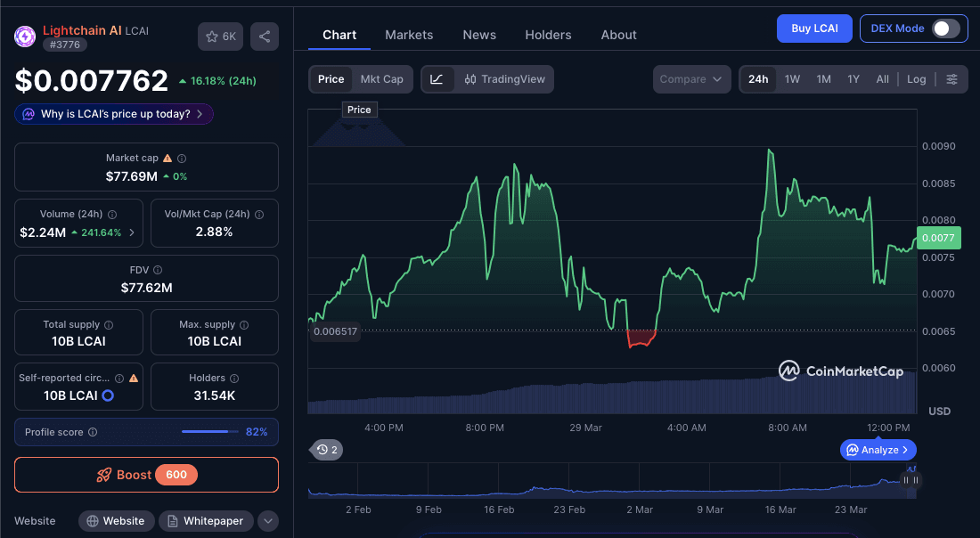Open the Whitepaper link
The image size is (980, 538).
pyautogui.click(x=205, y=521)
